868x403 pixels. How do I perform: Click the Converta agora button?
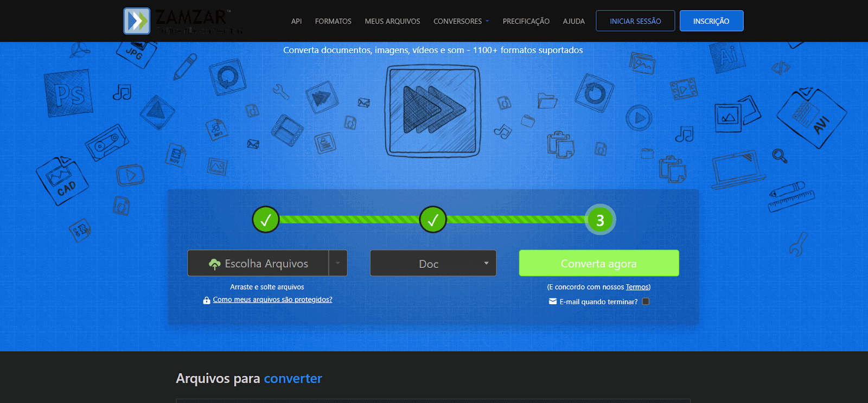[x=599, y=263]
